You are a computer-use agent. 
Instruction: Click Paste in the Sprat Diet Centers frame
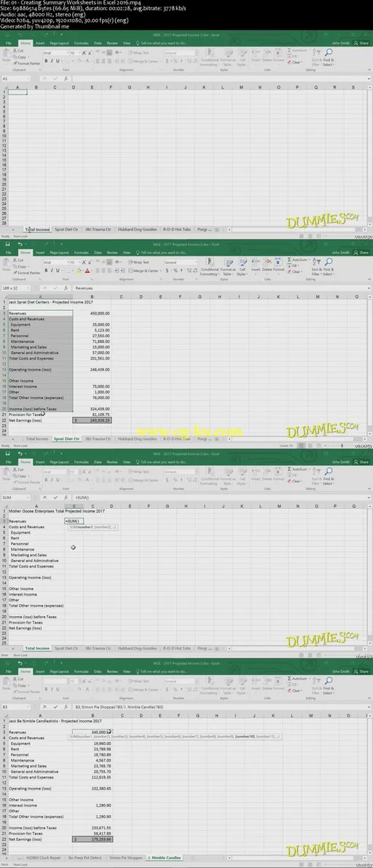click(x=7, y=264)
